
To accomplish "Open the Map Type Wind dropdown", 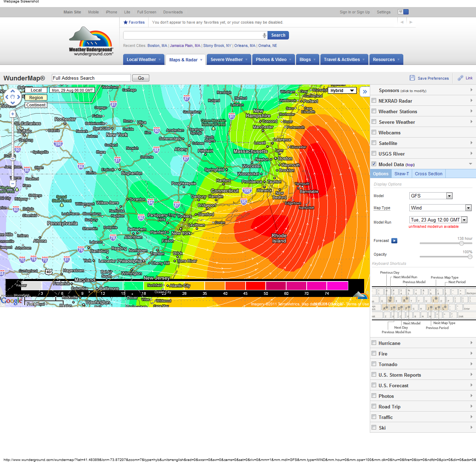I will click(440, 208).
